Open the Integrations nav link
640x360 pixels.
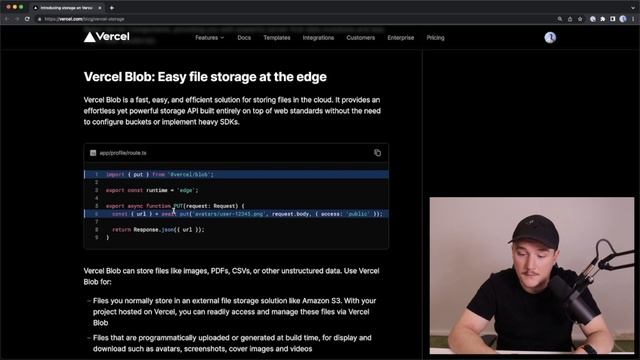pos(318,38)
